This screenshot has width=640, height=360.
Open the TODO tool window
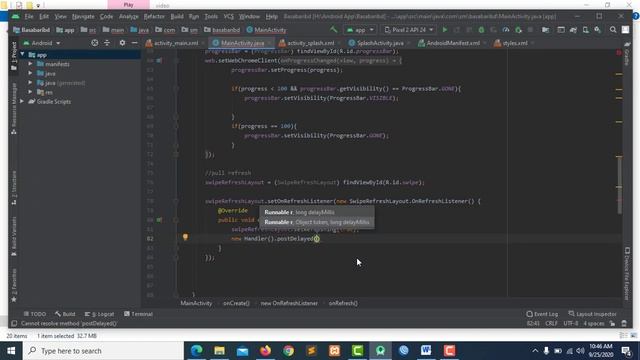click(x=35, y=314)
